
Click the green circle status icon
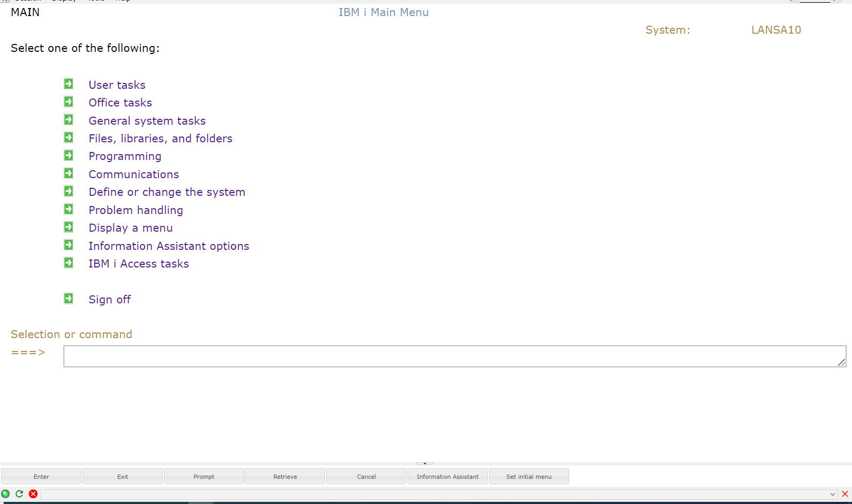click(x=5, y=494)
